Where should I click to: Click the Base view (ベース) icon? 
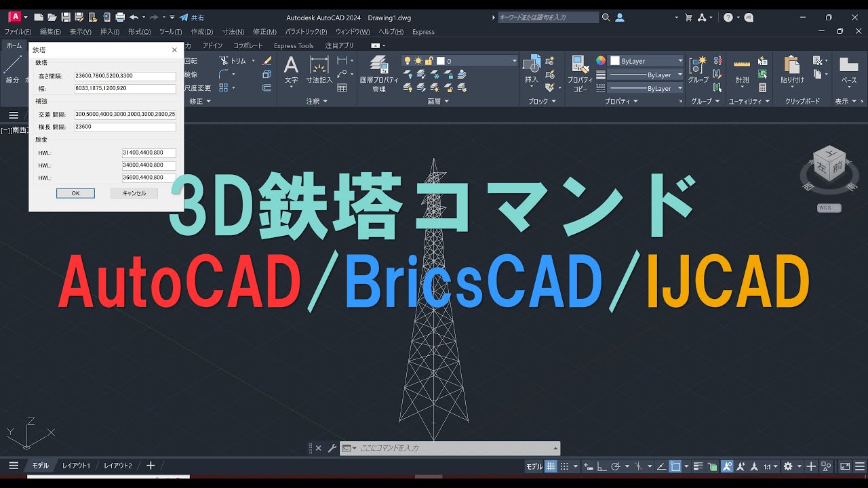point(849,70)
